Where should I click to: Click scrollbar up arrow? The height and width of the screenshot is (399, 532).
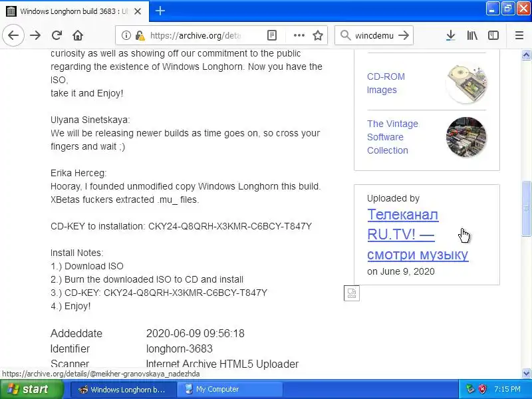coord(526,55)
